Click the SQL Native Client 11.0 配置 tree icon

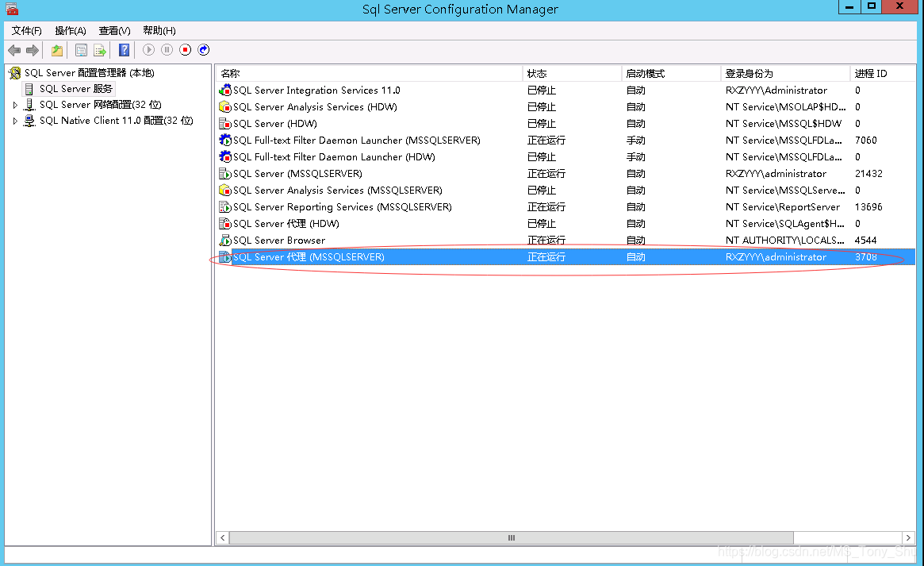[x=29, y=121]
